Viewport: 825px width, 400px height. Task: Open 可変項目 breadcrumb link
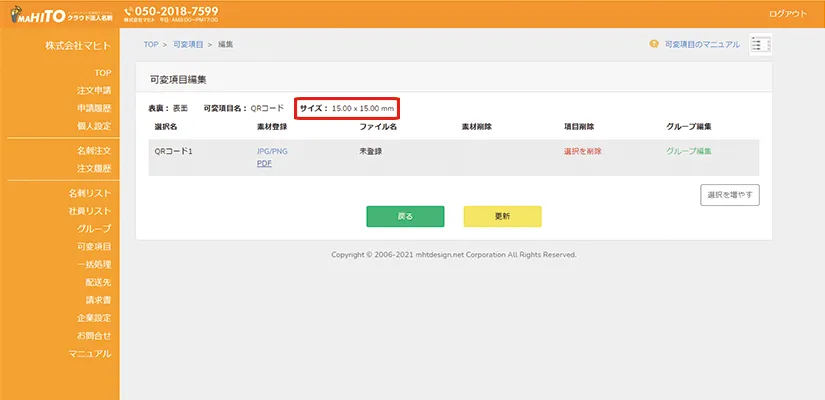click(188, 45)
